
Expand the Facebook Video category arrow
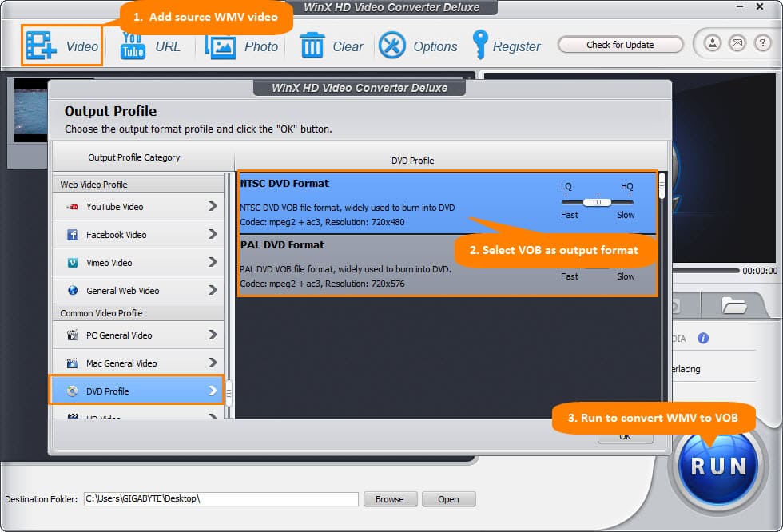(x=213, y=234)
